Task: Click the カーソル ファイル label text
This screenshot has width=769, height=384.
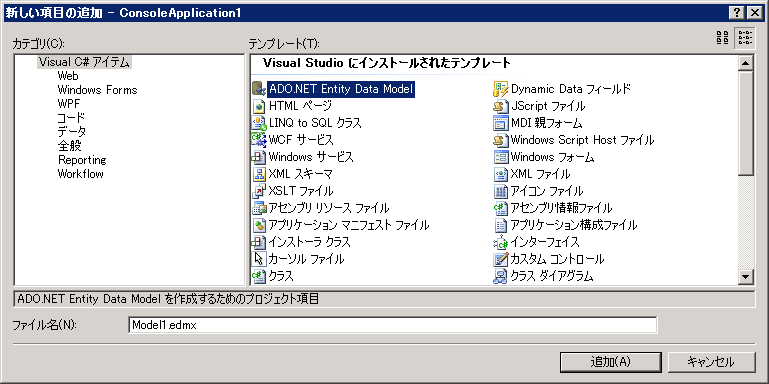Action: pyautogui.click(x=306, y=259)
